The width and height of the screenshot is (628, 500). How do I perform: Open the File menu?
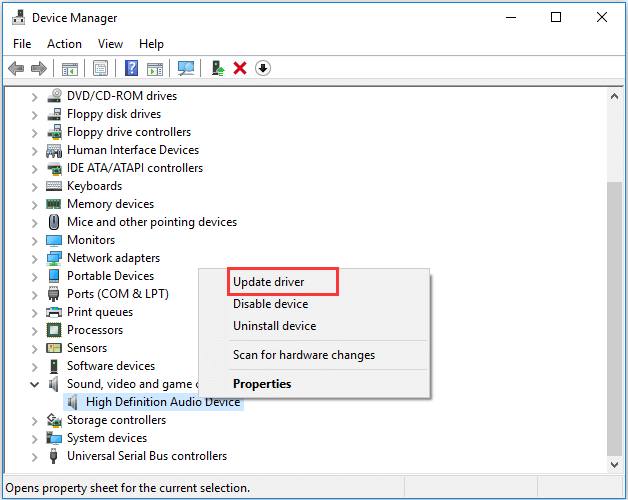pyautogui.click(x=22, y=44)
